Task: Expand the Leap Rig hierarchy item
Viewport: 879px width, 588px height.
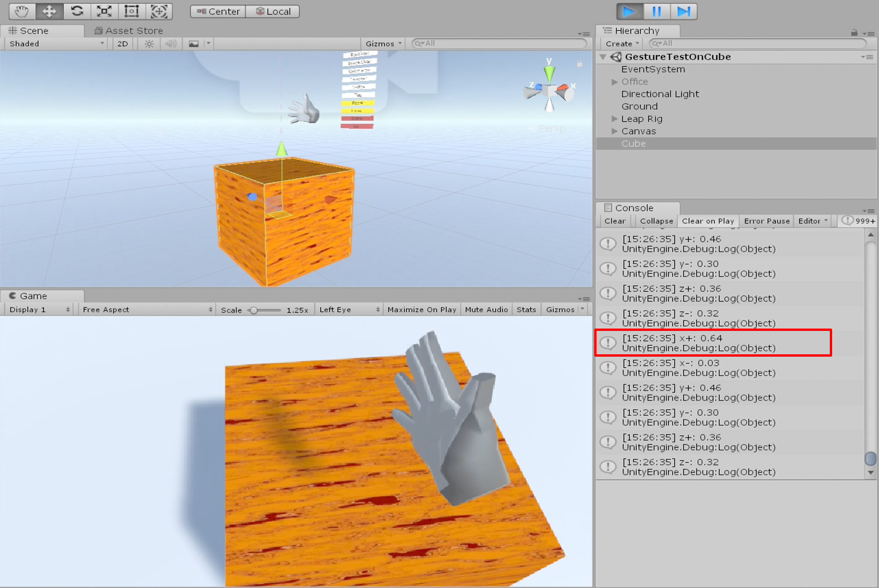Action: click(615, 119)
